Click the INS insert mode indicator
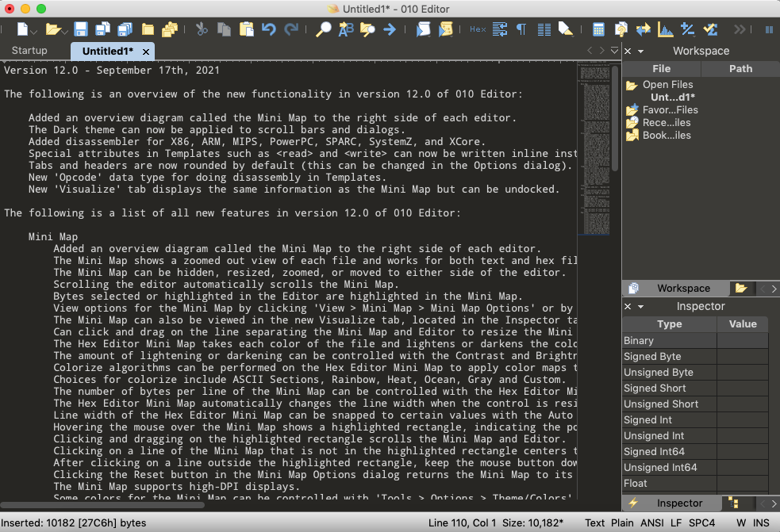Viewport: 780px width, 532px height. (x=761, y=523)
